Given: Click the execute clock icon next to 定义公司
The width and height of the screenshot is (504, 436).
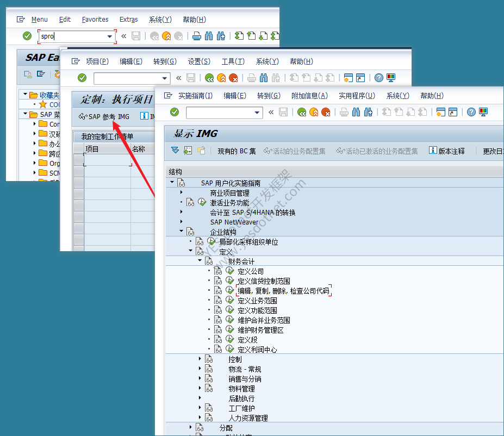Looking at the screenshot, I should pos(229,271).
